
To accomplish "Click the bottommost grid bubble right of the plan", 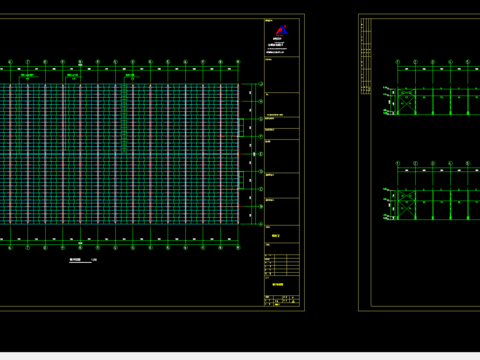I will [261, 224].
